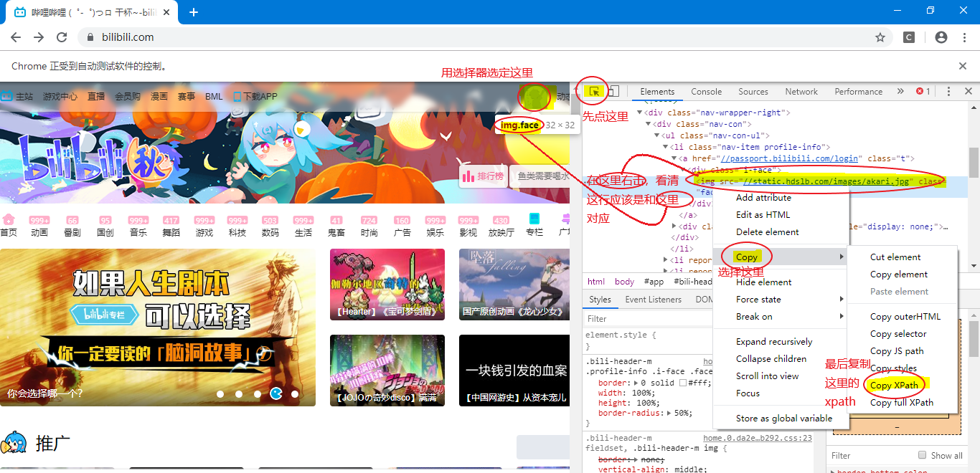Switch to the Network tab
Image resolution: width=980 pixels, height=473 pixels.
pos(801,92)
